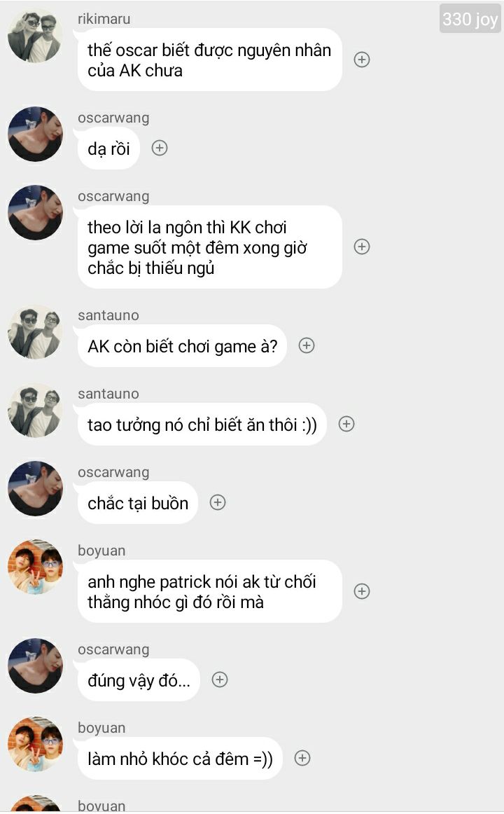Click the rikimaru username label
The height and width of the screenshot is (814, 504).
[x=104, y=19]
